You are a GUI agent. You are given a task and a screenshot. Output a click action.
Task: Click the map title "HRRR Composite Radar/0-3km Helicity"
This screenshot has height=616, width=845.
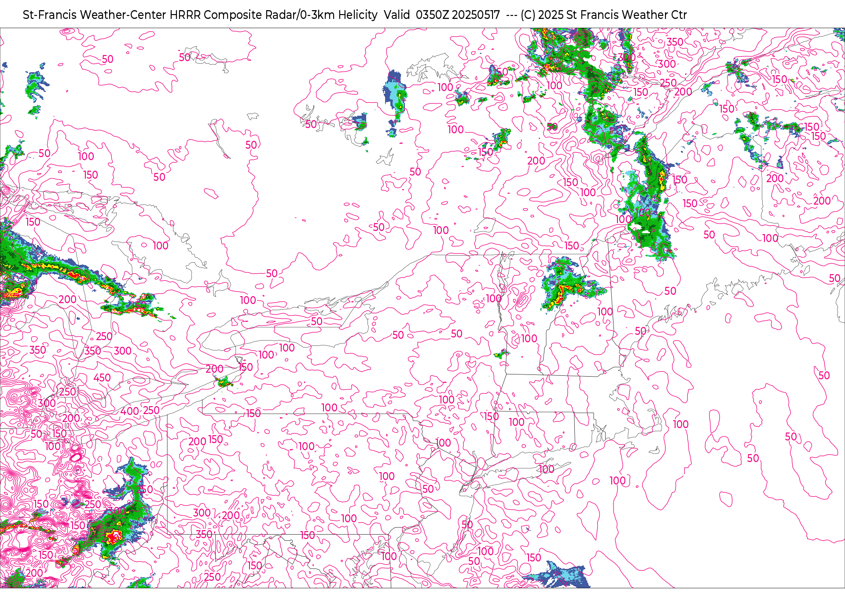(273, 15)
